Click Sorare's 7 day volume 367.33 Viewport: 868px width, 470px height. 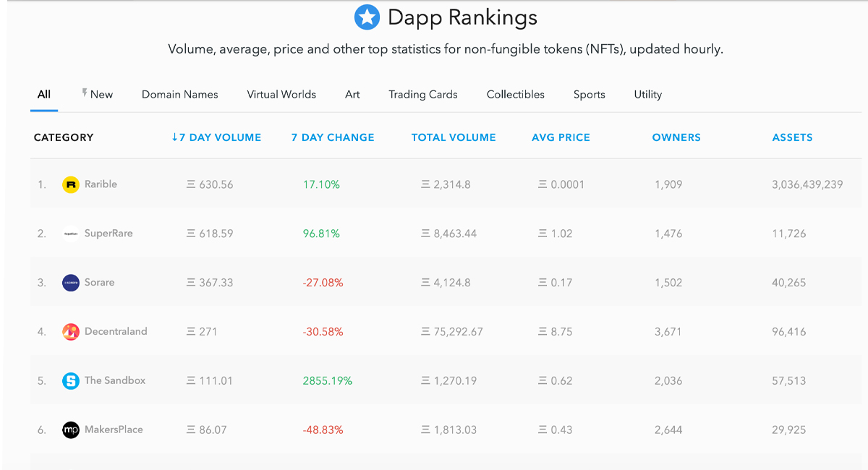click(210, 283)
